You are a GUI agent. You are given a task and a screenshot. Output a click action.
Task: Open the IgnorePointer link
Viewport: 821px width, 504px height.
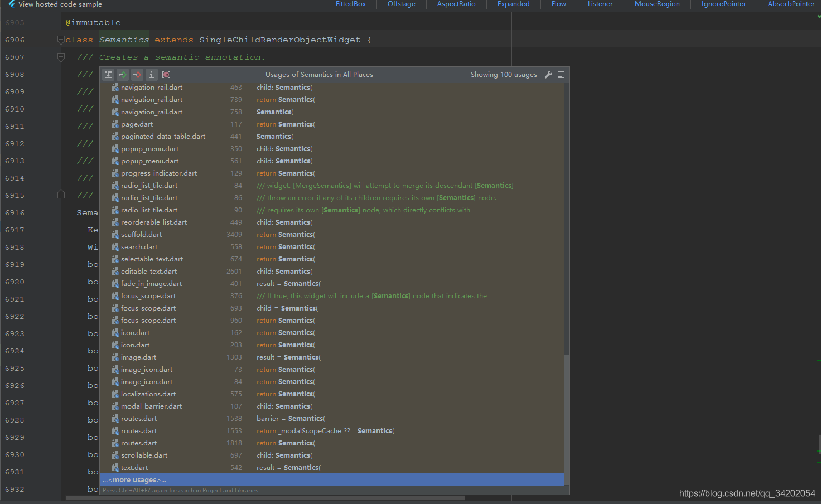[724, 4]
